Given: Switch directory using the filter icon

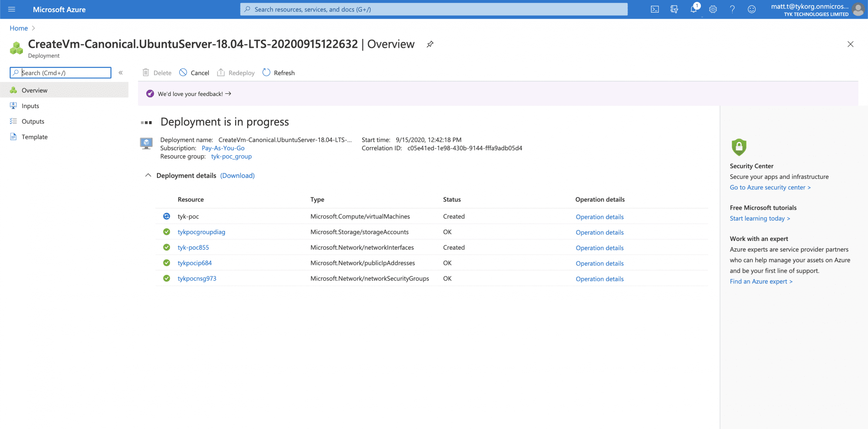Looking at the screenshot, I should coord(674,9).
